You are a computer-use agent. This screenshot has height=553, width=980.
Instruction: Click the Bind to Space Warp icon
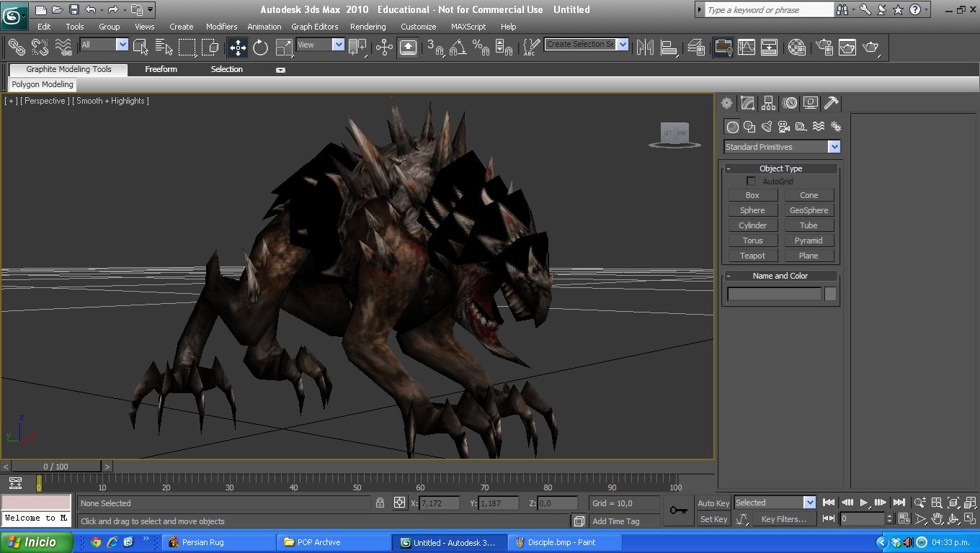[63, 48]
